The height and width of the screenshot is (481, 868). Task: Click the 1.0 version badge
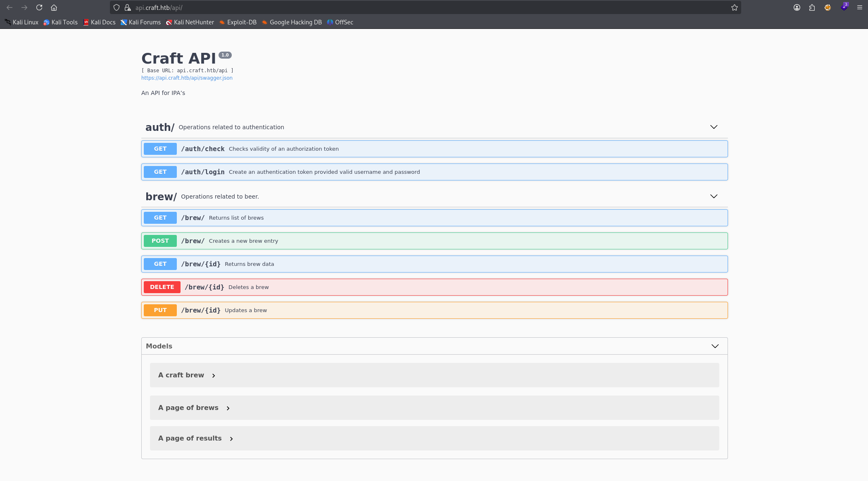pyautogui.click(x=225, y=55)
